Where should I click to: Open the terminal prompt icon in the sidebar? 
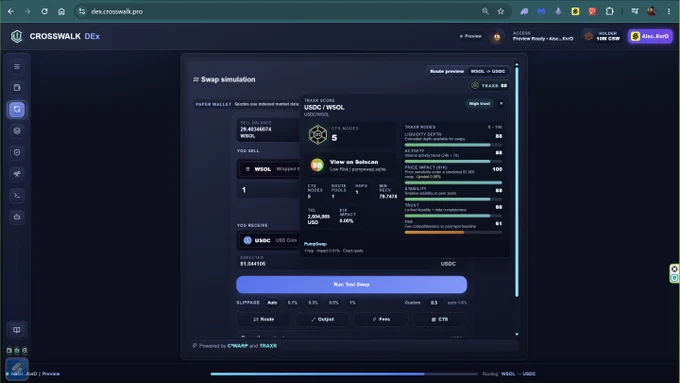17,195
